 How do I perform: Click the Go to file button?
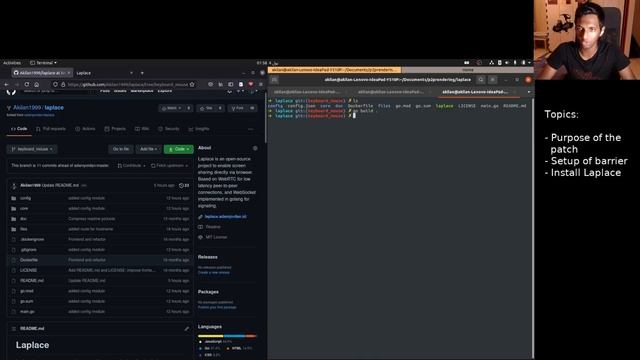(x=121, y=149)
